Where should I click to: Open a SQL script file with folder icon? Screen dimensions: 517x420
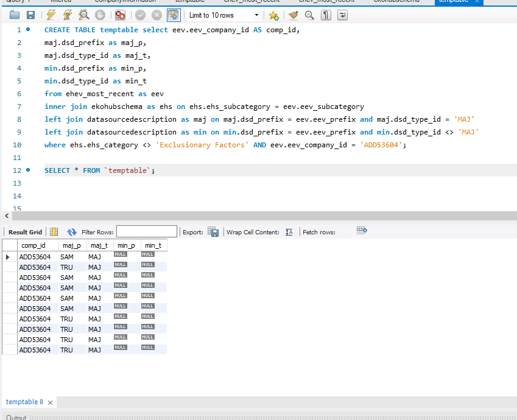(x=15, y=15)
